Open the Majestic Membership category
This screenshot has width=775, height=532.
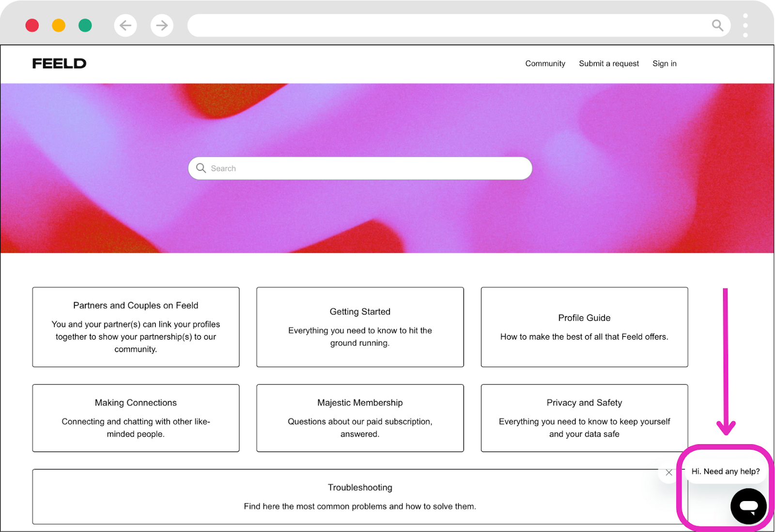(360, 418)
